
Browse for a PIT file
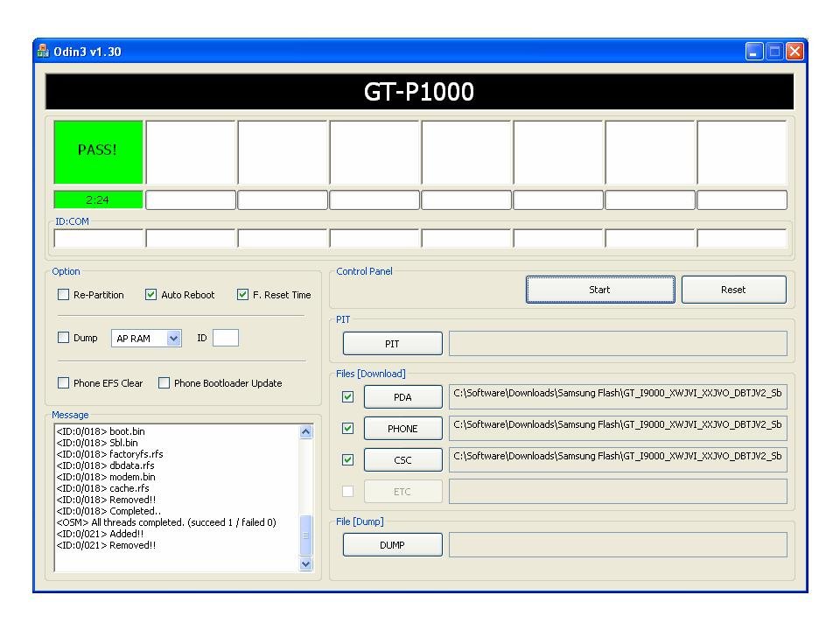(392, 343)
